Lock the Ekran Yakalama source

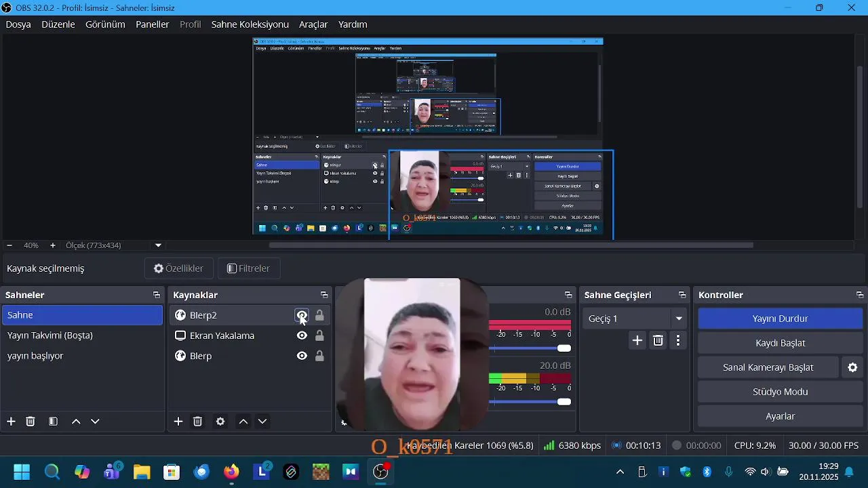(x=319, y=335)
